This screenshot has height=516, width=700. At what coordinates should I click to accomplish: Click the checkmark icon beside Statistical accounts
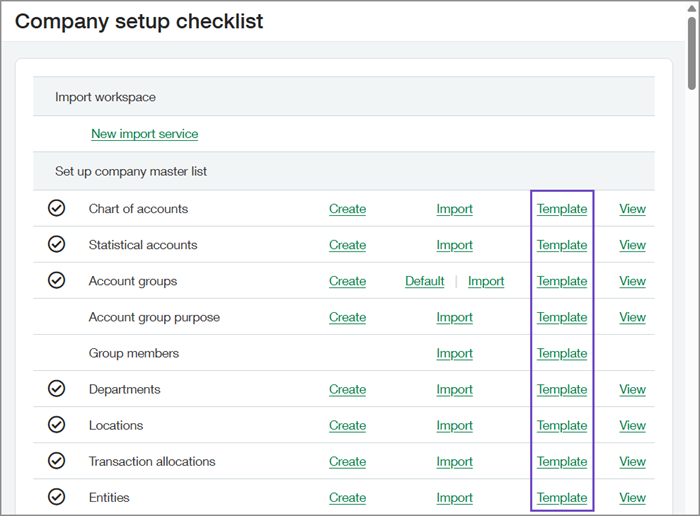[x=57, y=245]
